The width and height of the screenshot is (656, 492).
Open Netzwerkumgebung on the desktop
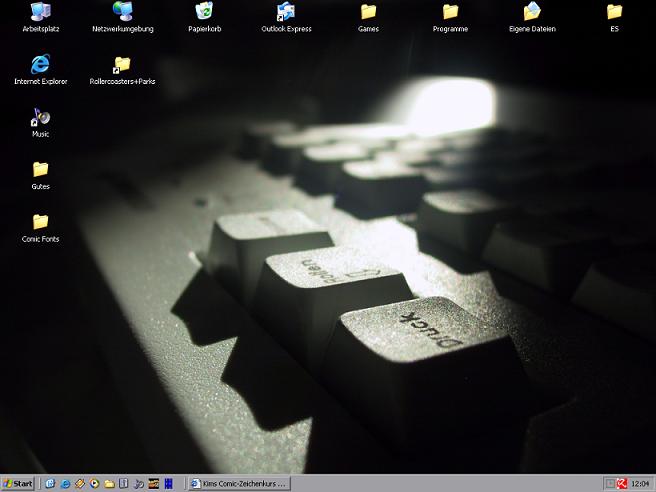(123, 12)
